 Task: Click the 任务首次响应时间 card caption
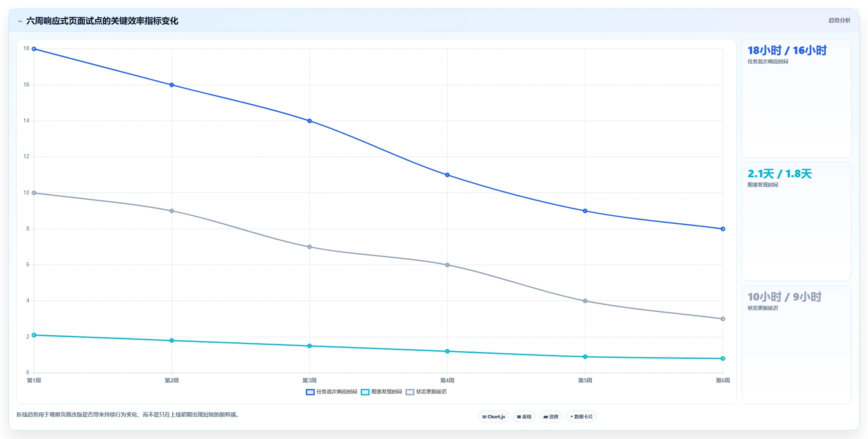click(x=768, y=62)
